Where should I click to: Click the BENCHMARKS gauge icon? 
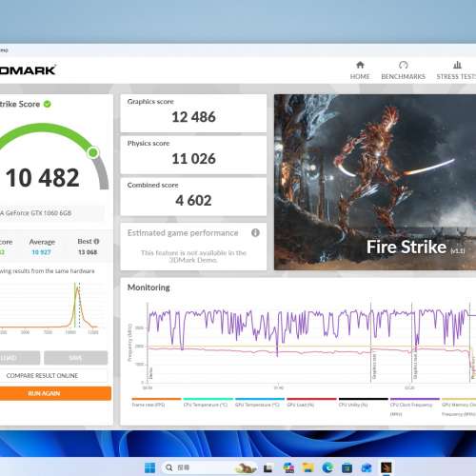coord(404,65)
